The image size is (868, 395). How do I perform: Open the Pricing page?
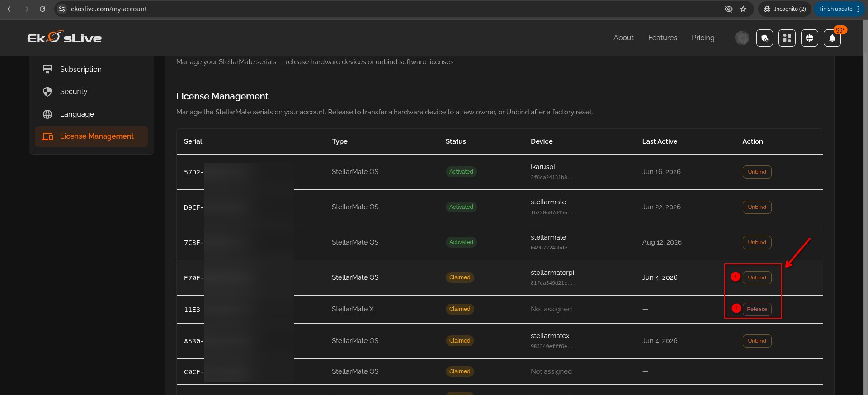703,38
